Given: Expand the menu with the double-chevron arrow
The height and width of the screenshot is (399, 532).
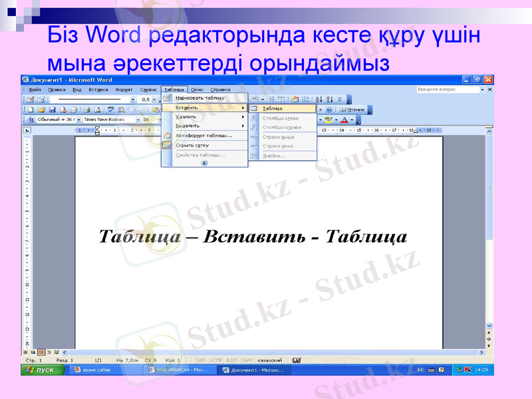Looking at the screenshot, I should [x=204, y=163].
